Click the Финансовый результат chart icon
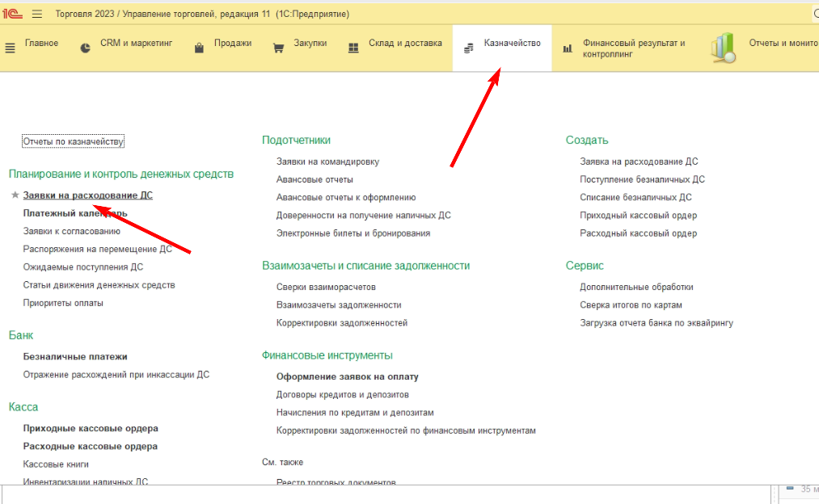 [568, 48]
